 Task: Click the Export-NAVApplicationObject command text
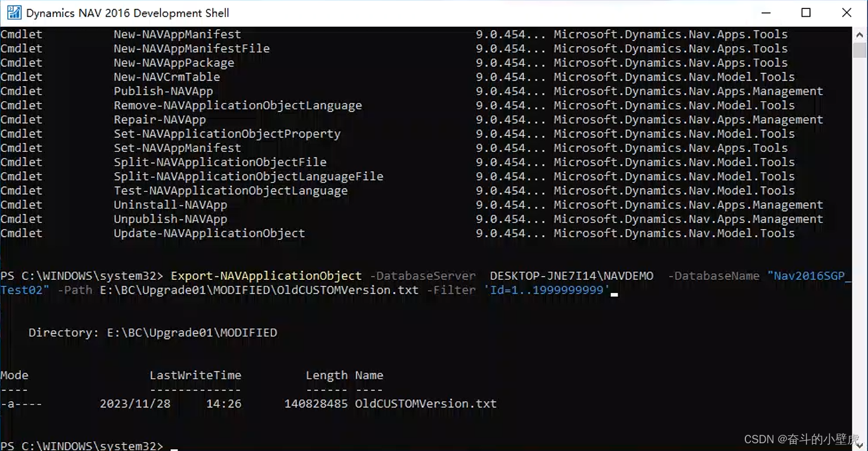[x=267, y=276]
